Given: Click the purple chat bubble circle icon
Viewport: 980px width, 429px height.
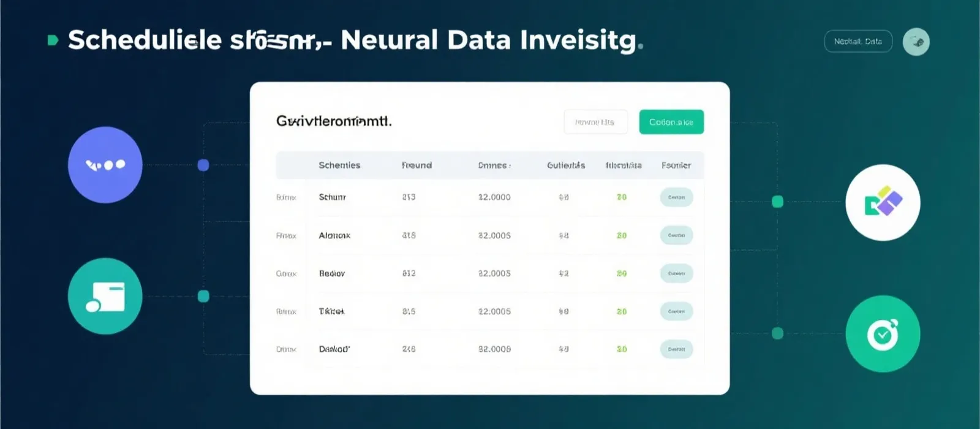Looking at the screenshot, I should coord(105,165).
